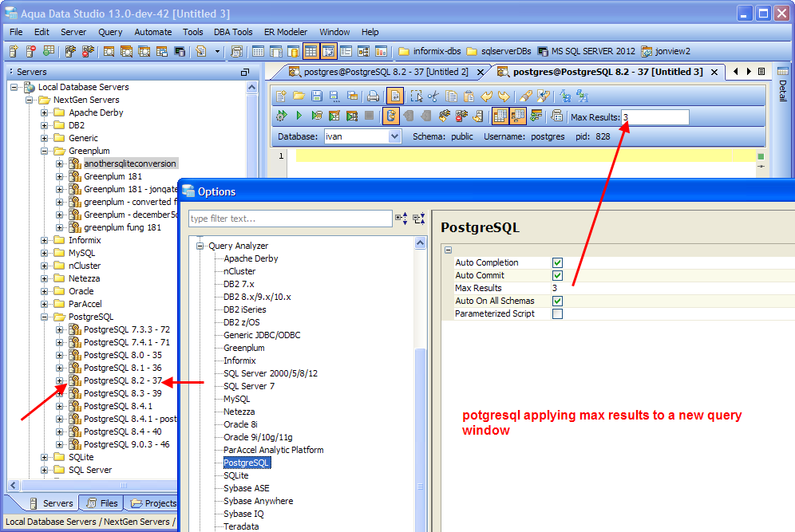Collapse the Greenplum folder in Servers tree
The height and width of the screenshot is (532, 795).
tap(44, 151)
